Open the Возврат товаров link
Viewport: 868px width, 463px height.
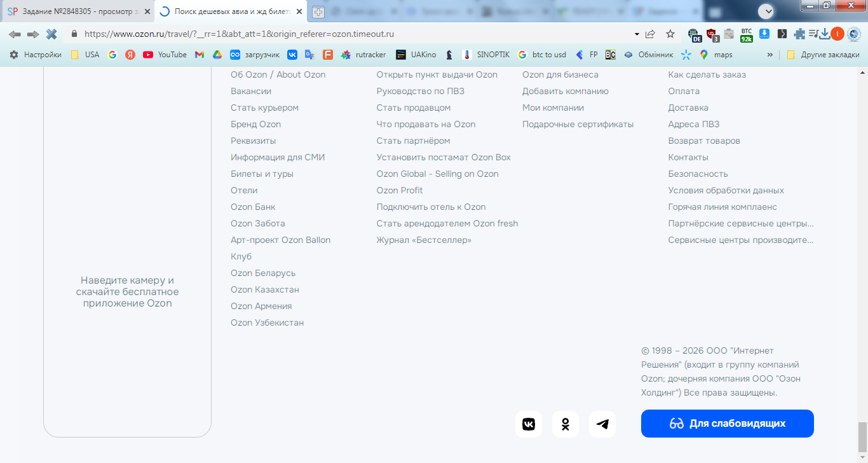(x=704, y=141)
